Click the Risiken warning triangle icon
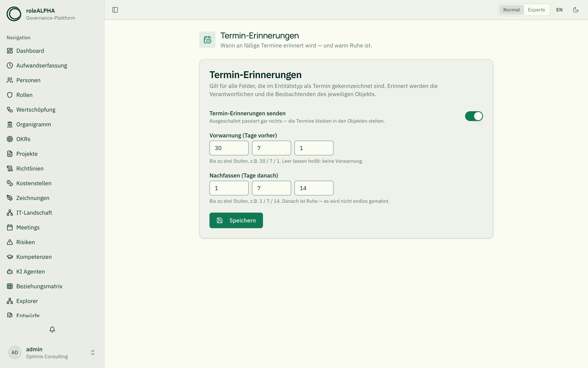Screen dimensions: 588x368 pos(10,242)
